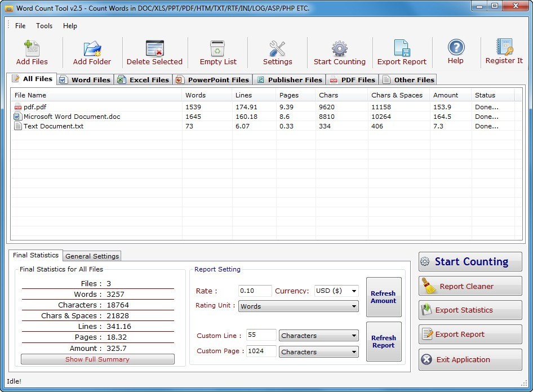Screen dimensions: 533x392
Task: Select the Final Statistics tab
Action: (x=35, y=255)
